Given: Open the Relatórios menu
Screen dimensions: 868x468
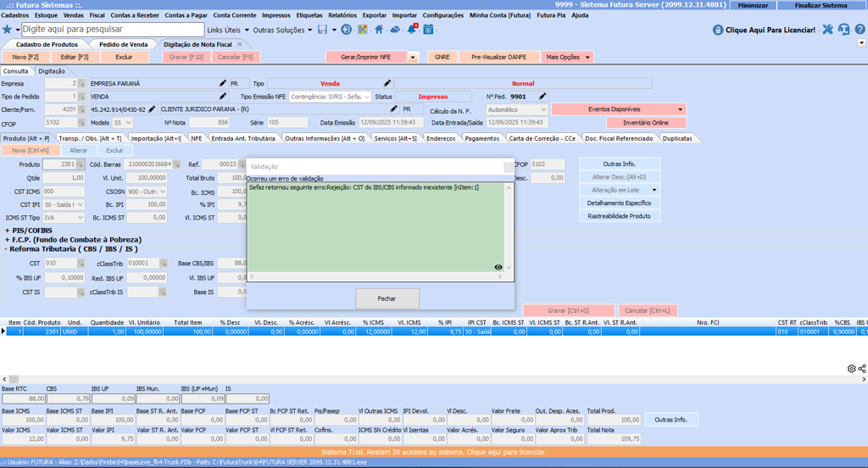Looking at the screenshot, I should [342, 15].
